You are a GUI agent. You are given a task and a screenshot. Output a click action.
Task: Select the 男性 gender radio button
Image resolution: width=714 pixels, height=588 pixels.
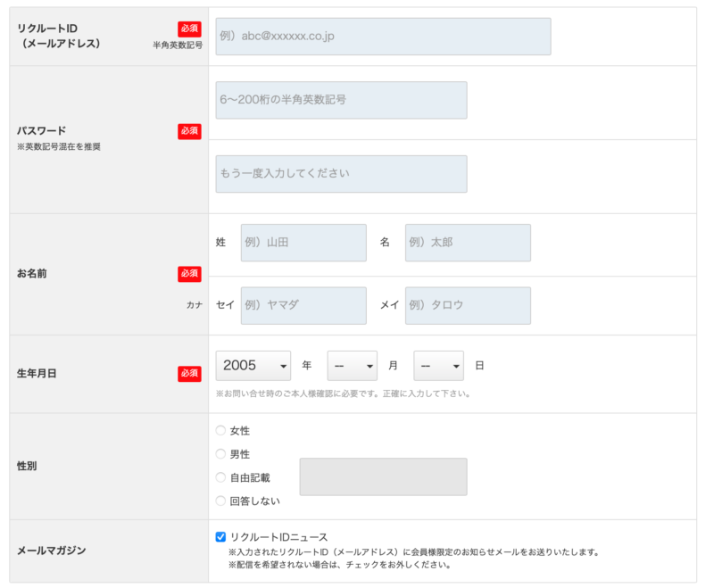[220, 454]
